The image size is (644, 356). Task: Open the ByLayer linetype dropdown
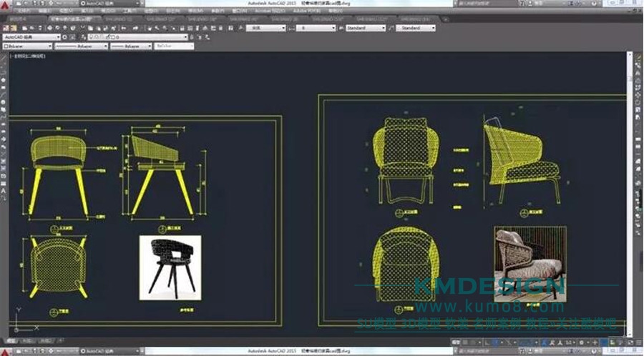pos(80,45)
